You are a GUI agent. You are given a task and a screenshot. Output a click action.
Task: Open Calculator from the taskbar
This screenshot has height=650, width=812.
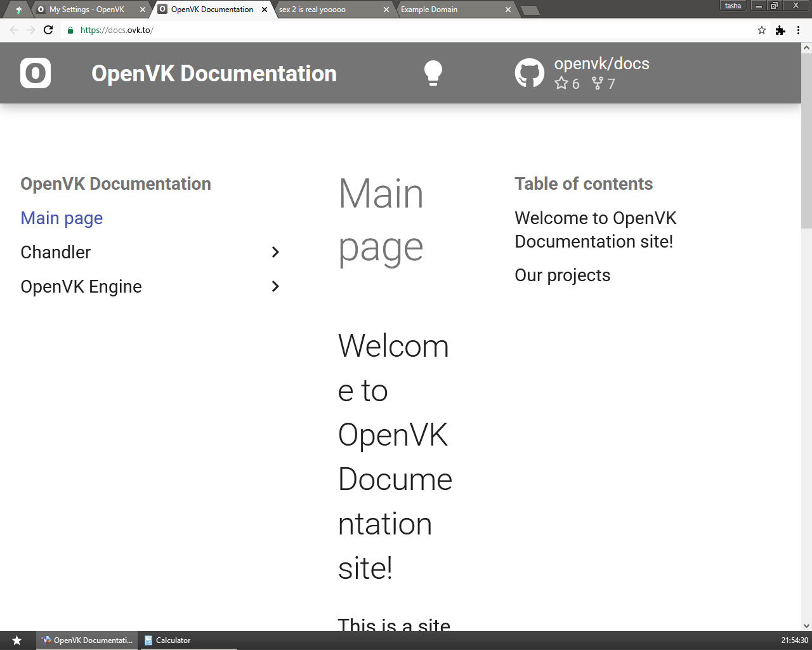click(x=173, y=640)
